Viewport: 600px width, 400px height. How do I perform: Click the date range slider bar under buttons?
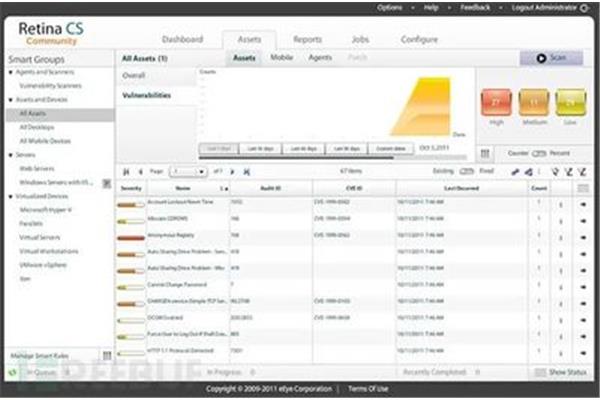point(333,157)
